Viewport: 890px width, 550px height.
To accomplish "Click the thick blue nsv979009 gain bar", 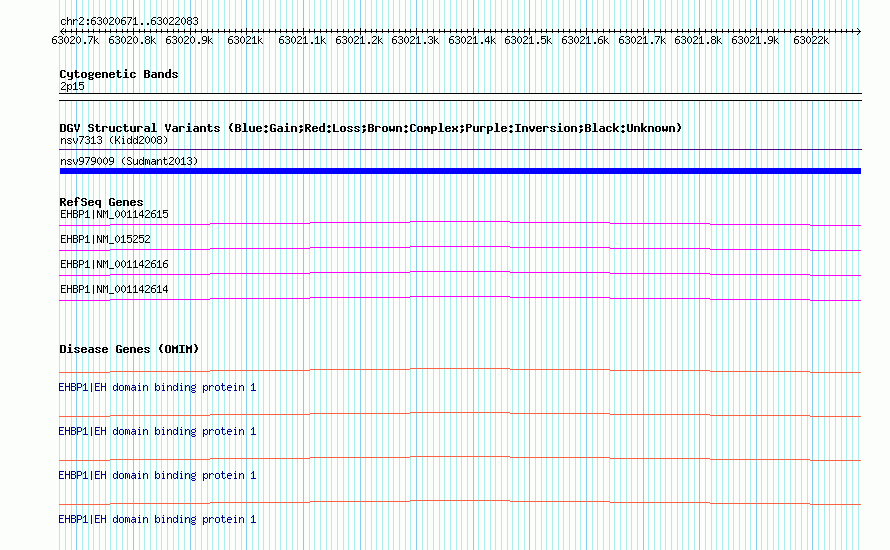I will pyautogui.click(x=460, y=171).
